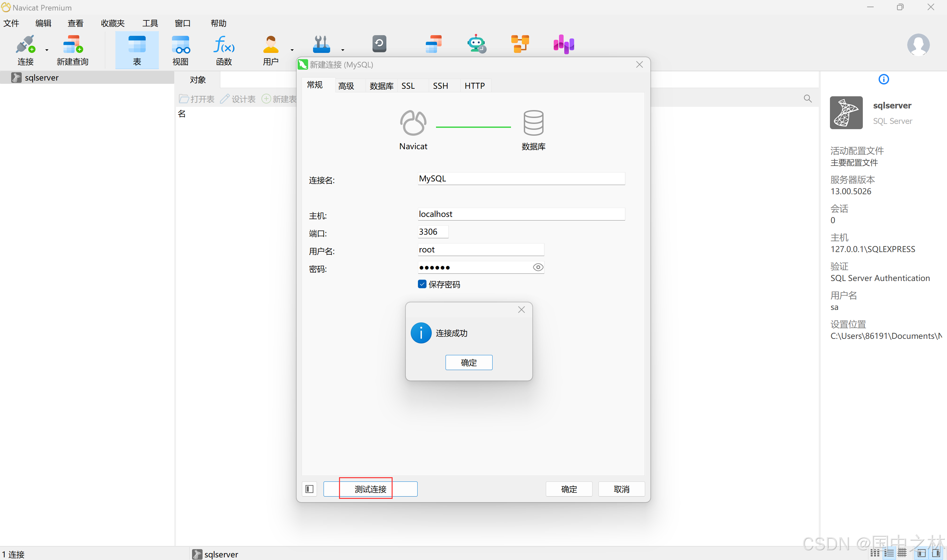The width and height of the screenshot is (947, 560).
Task: Click 打开表 in object toolbar
Action: [197, 99]
